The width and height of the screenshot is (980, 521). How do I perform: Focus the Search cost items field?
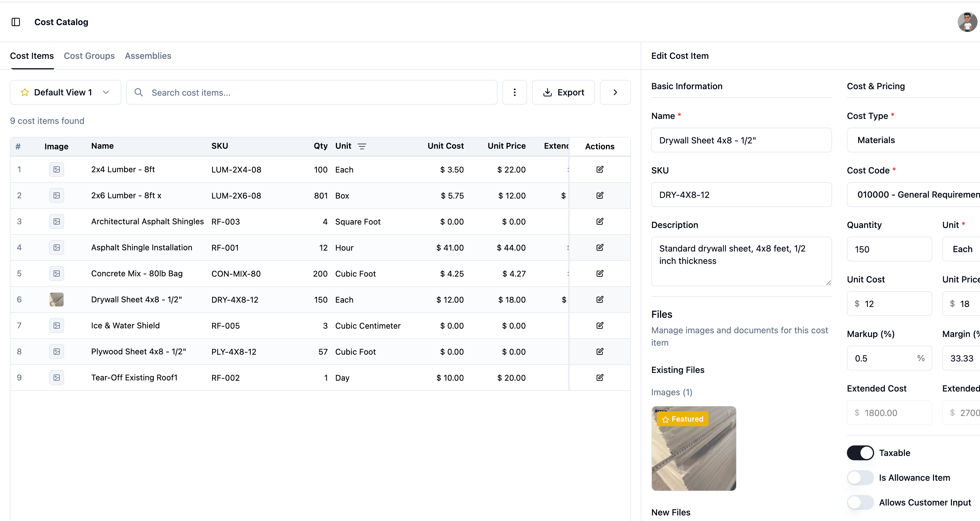coord(312,93)
